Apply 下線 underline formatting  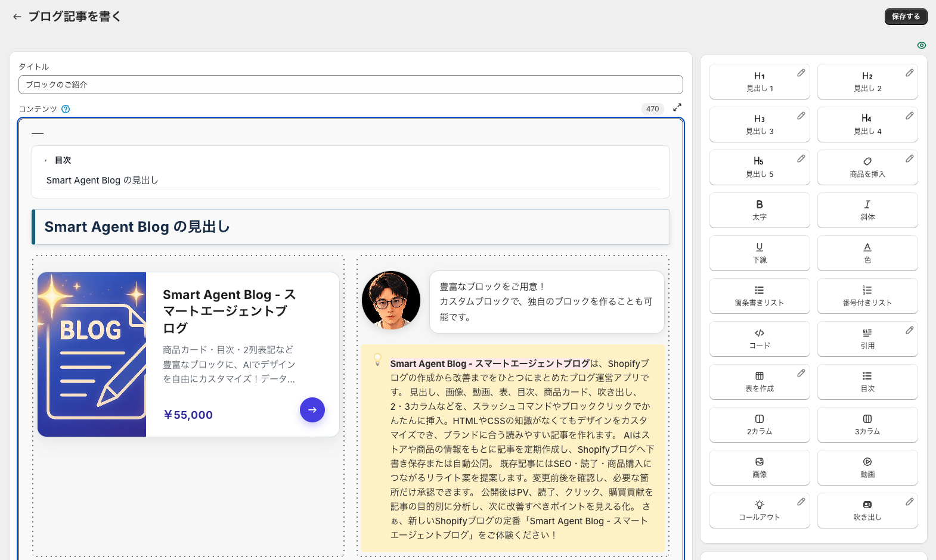[760, 253]
